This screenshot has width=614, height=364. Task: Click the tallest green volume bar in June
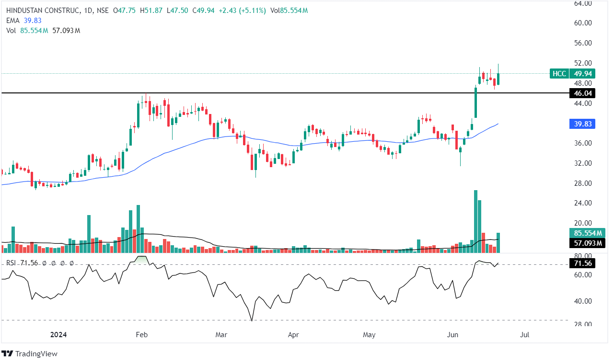click(x=475, y=221)
